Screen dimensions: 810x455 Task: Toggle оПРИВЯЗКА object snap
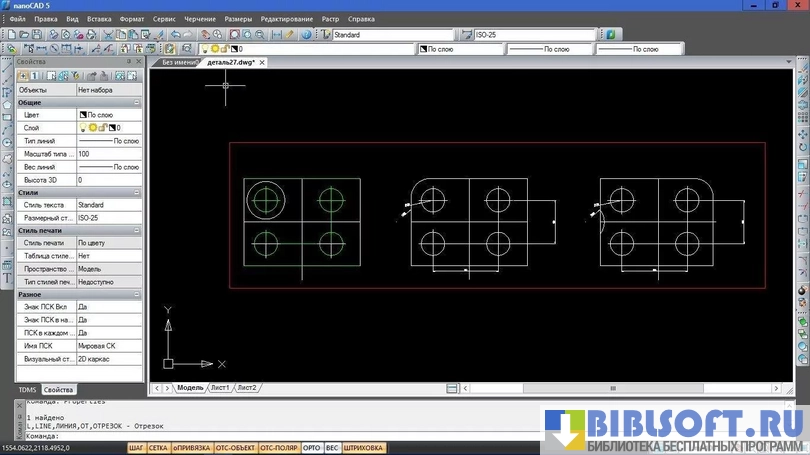coord(191,448)
